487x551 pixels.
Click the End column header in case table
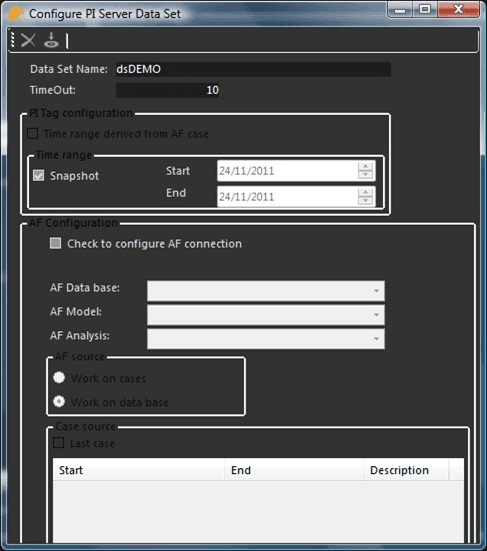click(x=294, y=470)
